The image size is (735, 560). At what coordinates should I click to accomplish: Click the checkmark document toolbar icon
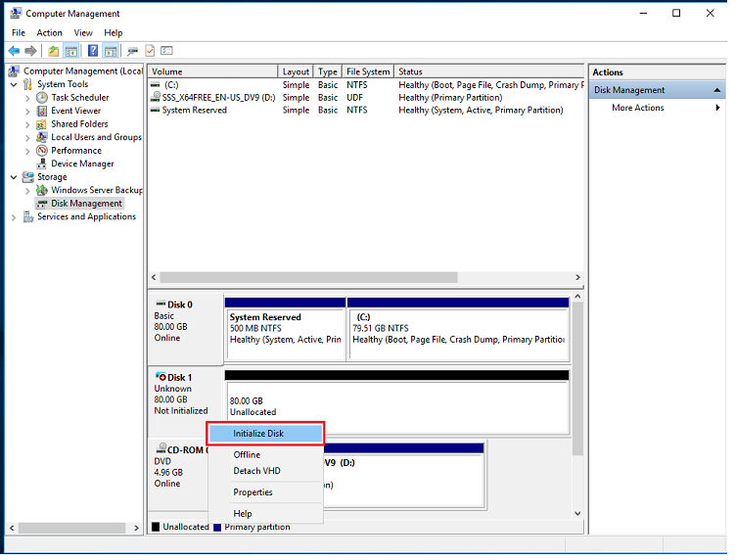point(150,51)
